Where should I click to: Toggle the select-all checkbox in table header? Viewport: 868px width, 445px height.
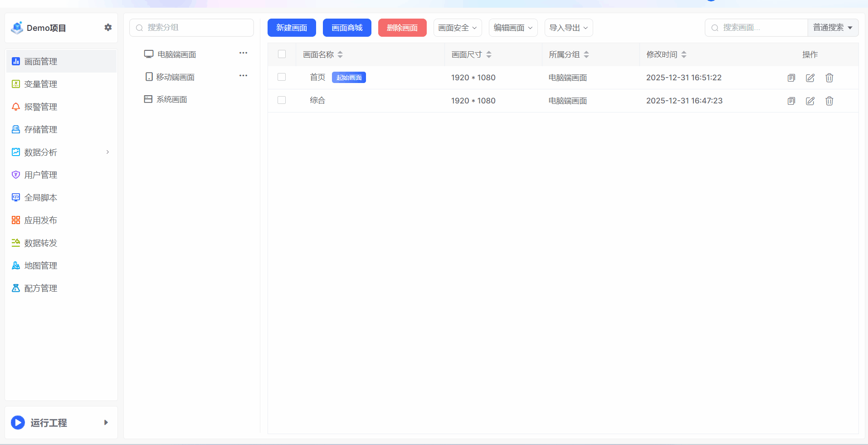pos(282,54)
